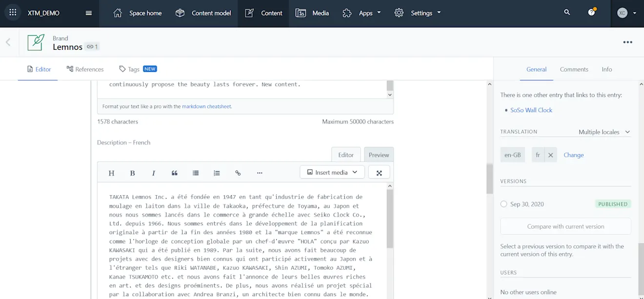
Task: Open the SoSo Wall Clock linked entry
Action: click(x=531, y=110)
